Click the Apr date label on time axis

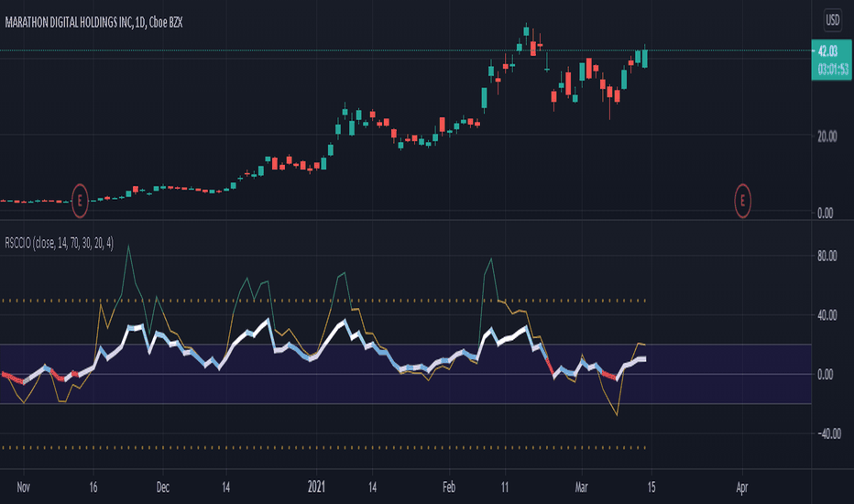(x=741, y=488)
